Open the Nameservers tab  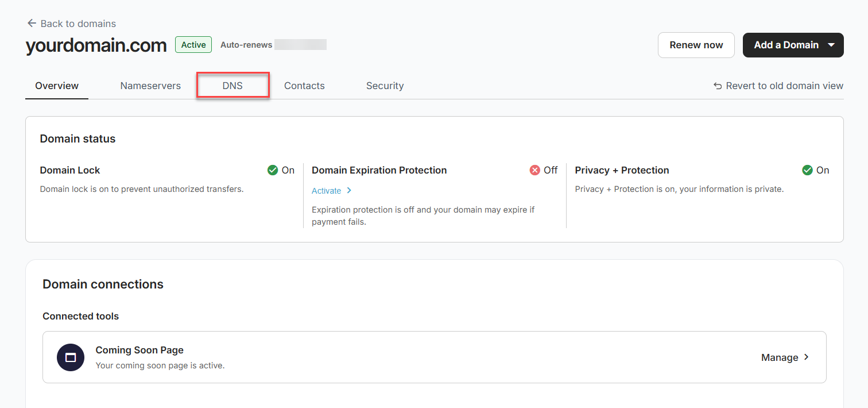pyautogui.click(x=150, y=86)
